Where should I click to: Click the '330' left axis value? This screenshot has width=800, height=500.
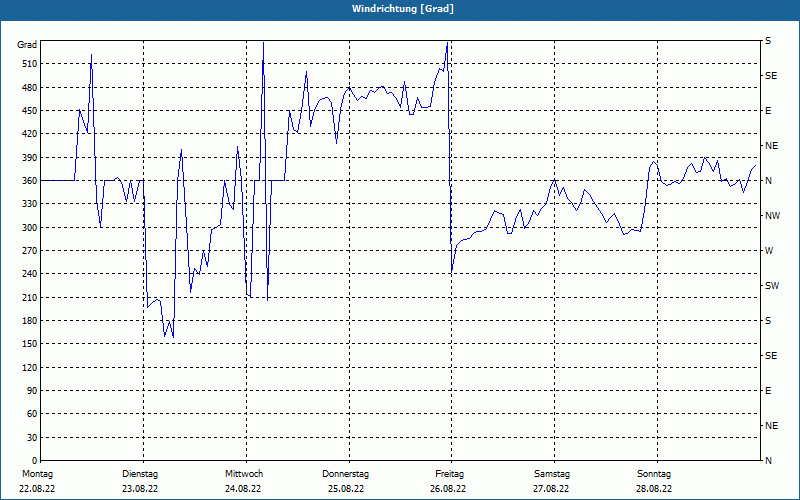click(30, 204)
